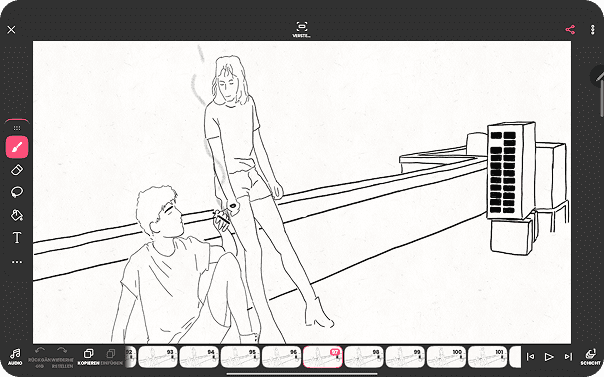The image size is (604, 377).
Task: Open the Schicht layers panel
Action: tap(590, 357)
